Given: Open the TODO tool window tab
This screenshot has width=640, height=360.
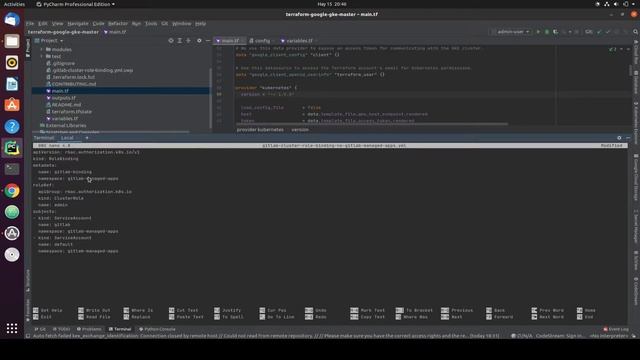Looking at the screenshot, I should point(62,329).
